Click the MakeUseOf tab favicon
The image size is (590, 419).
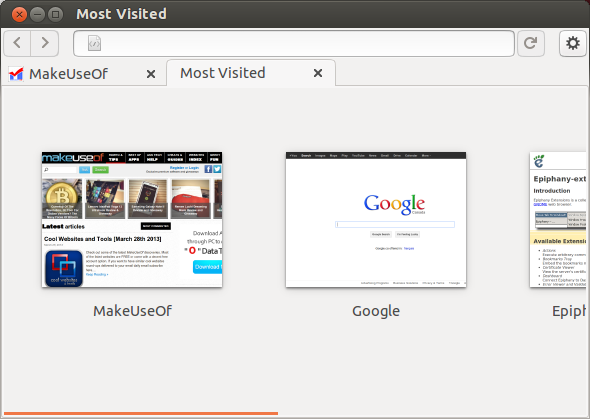pos(16,74)
